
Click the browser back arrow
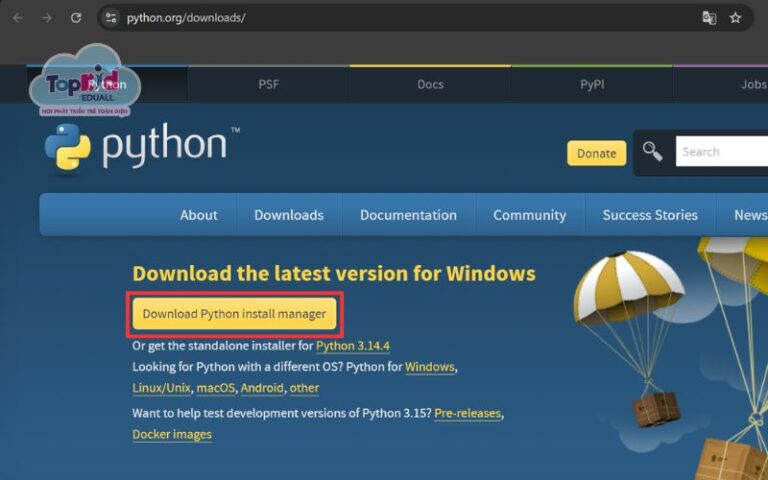18,18
